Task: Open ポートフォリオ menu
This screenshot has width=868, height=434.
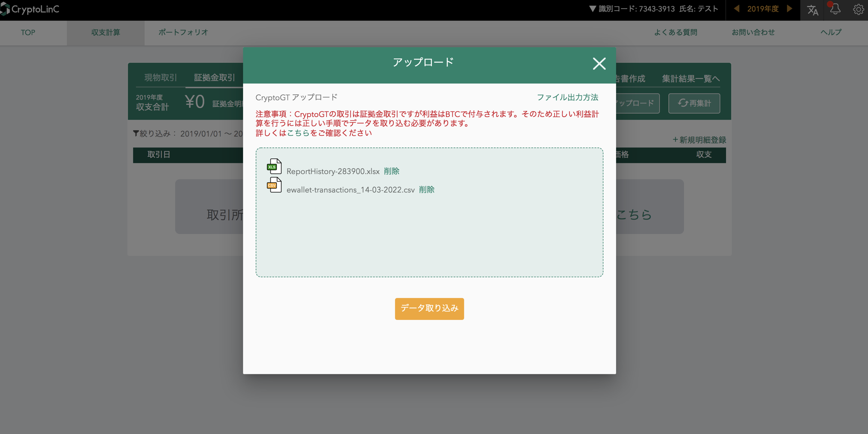Action: [x=183, y=33]
